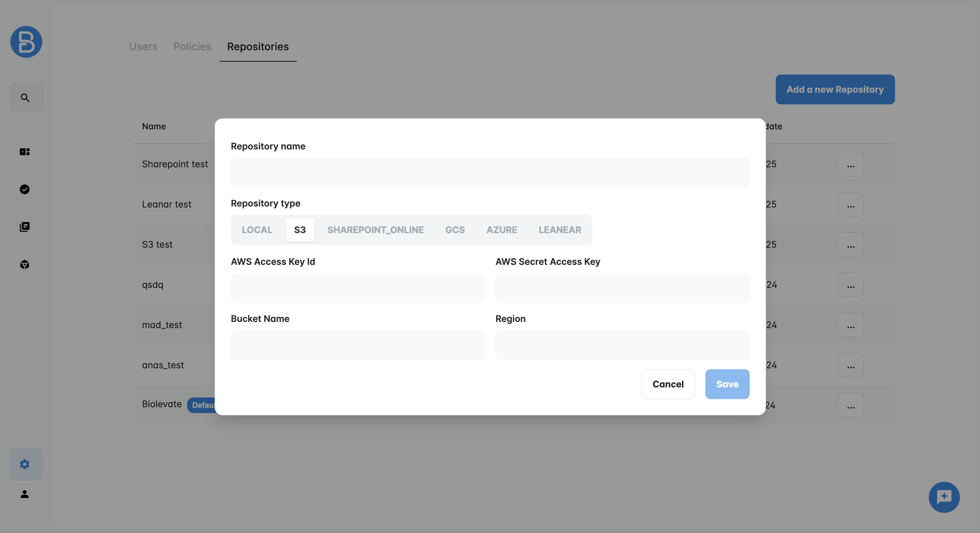Click the checkmark circle sidebar icon
Screen dimensions: 980x533
click(x=25, y=189)
